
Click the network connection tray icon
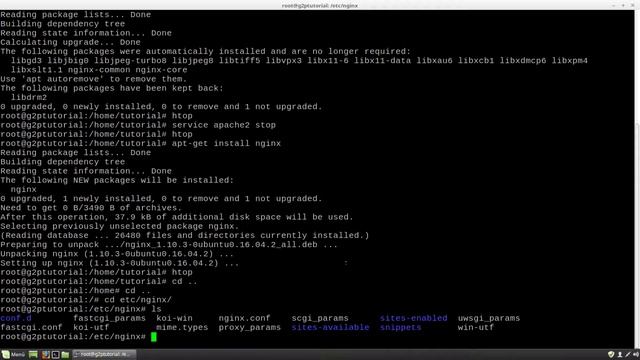click(627, 354)
